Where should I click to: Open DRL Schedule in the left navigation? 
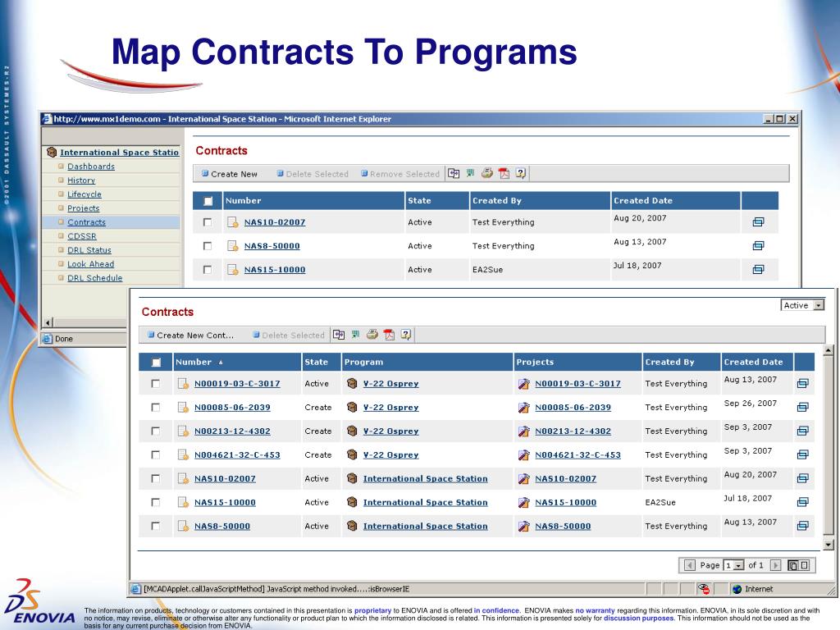coord(95,278)
